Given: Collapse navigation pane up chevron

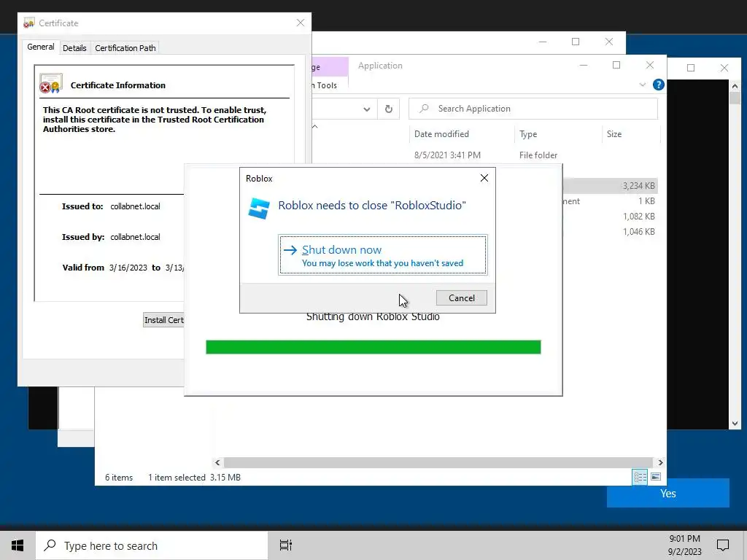Looking at the screenshot, I should 315,127.
